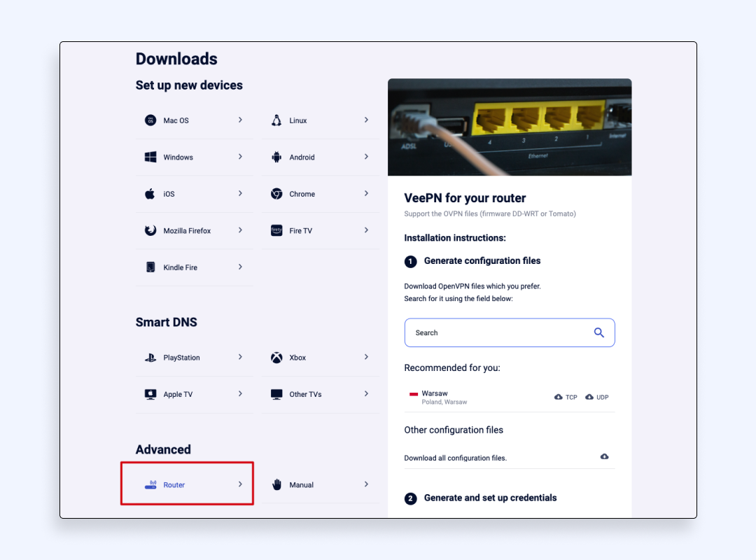Click the Search input field
756x560 pixels.
coord(510,332)
